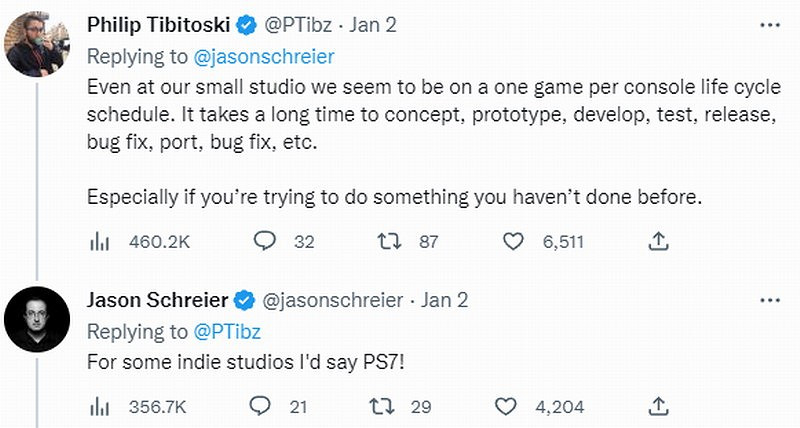Share Jason Schreier's PS7 tweet
The width and height of the screenshot is (800, 428).
coord(659,405)
